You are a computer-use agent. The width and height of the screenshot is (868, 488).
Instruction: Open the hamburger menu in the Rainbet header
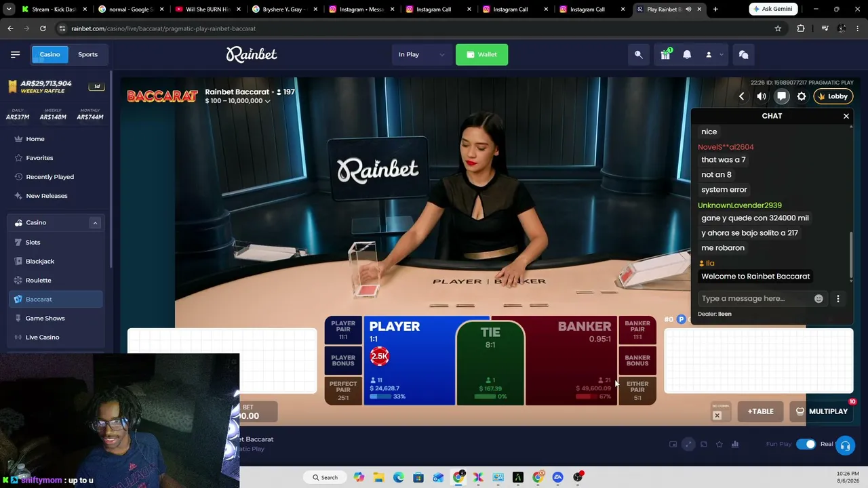(15, 54)
